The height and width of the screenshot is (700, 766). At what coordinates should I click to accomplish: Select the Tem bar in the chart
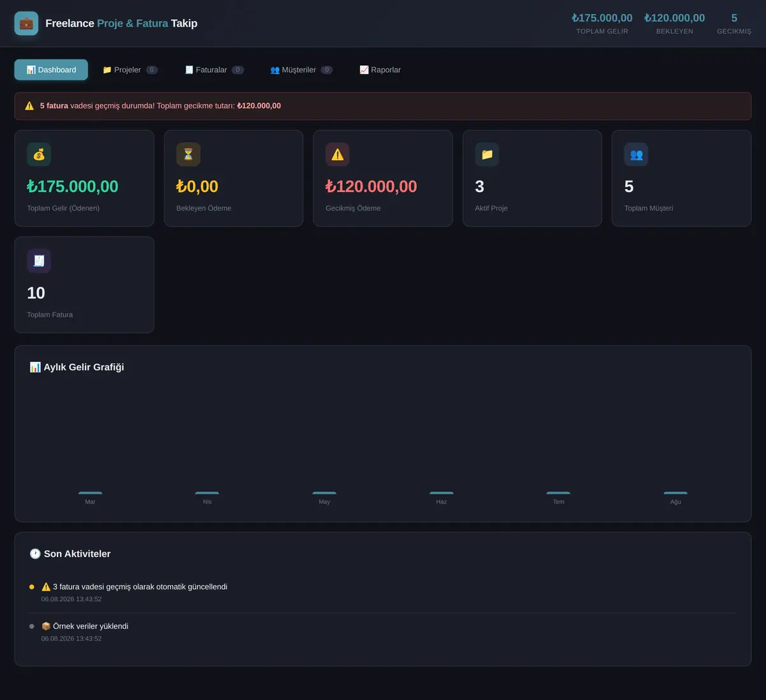coord(559,493)
